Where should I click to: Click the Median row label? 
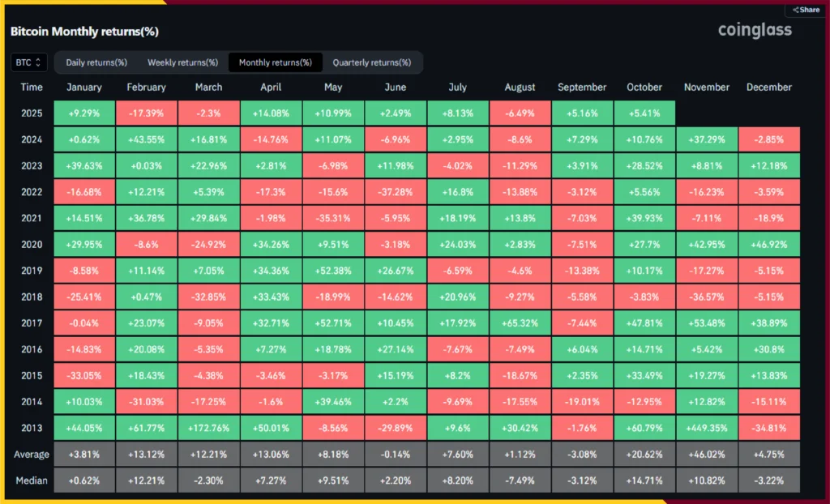point(32,481)
